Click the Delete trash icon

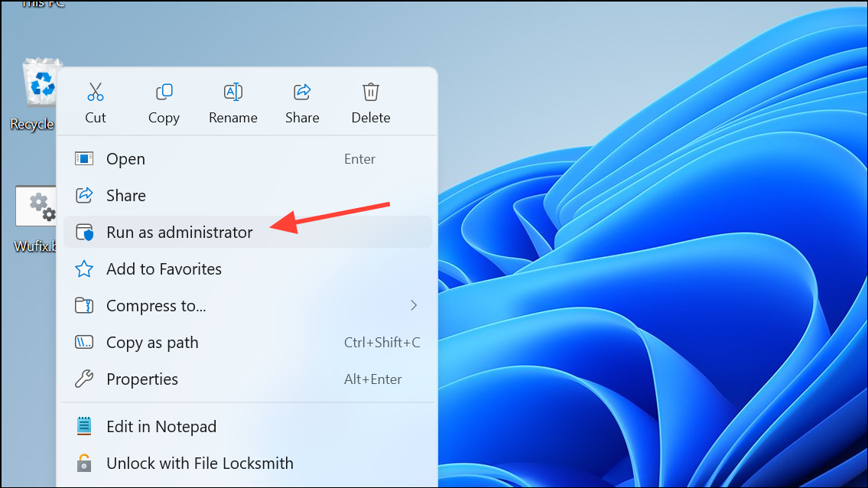click(x=371, y=92)
